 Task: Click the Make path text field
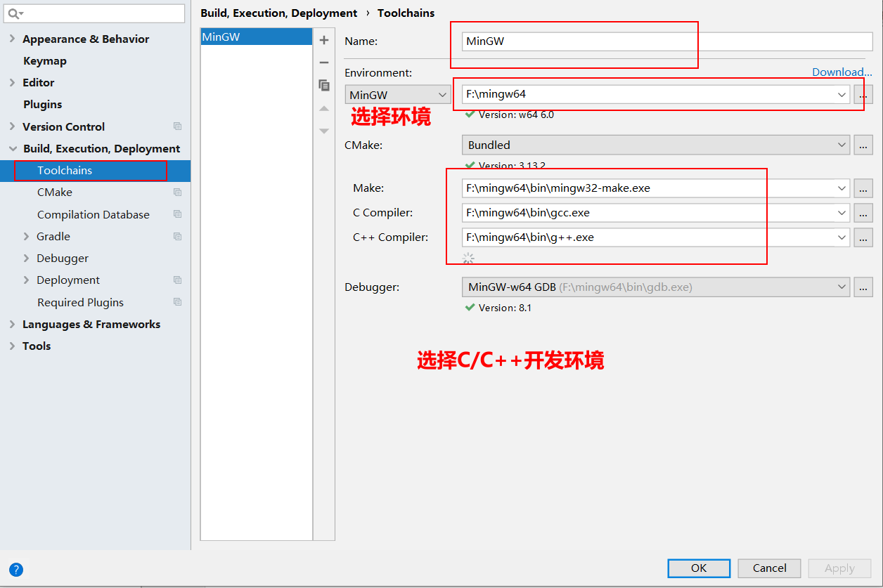pos(648,188)
